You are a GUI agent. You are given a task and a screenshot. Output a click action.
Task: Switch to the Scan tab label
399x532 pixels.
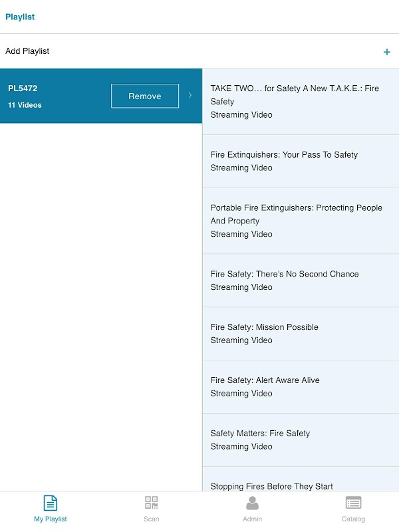(152, 519)
